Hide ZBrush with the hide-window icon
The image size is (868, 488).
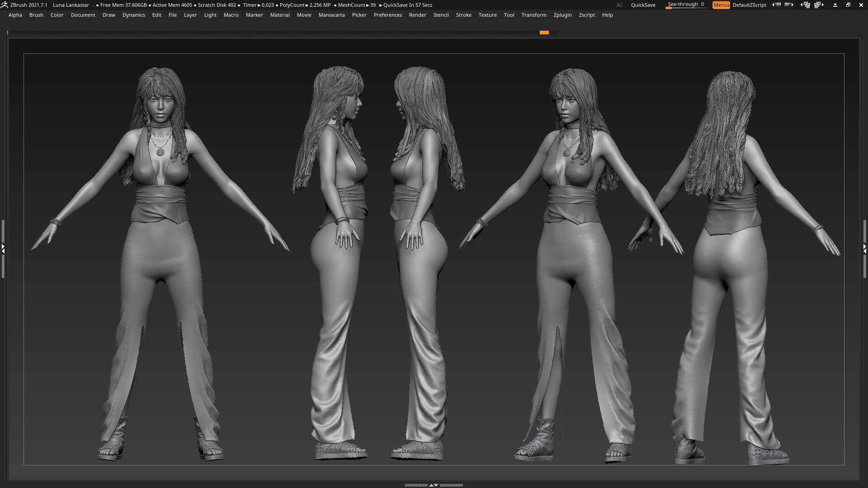point(835,5)
